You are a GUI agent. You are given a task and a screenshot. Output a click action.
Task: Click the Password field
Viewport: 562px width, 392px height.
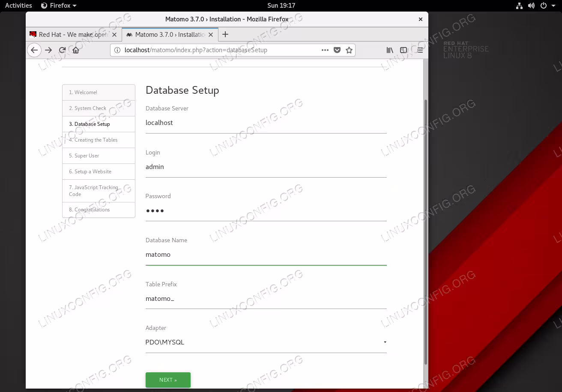[266, 211]
